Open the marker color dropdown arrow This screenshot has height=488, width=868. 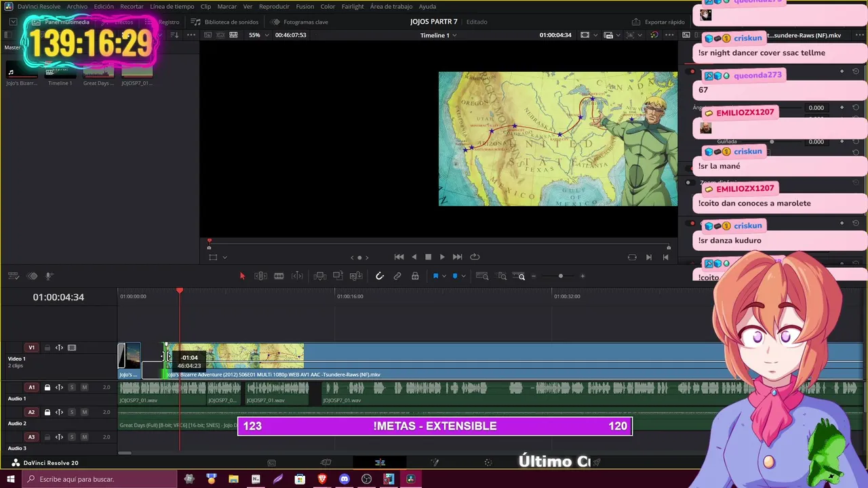tap(463, 276)
